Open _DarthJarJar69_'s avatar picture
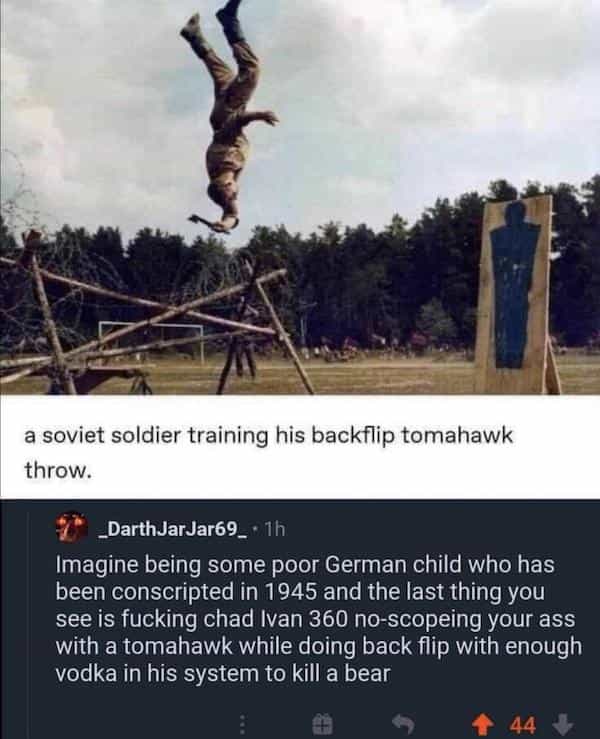The height and width of the screenshot is (739, 600). (72, 526)
